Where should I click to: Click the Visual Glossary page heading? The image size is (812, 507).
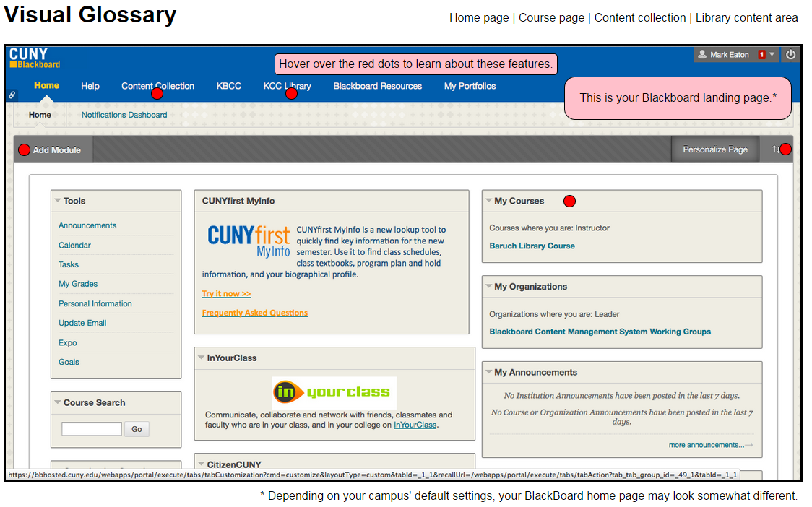[90, 14]
